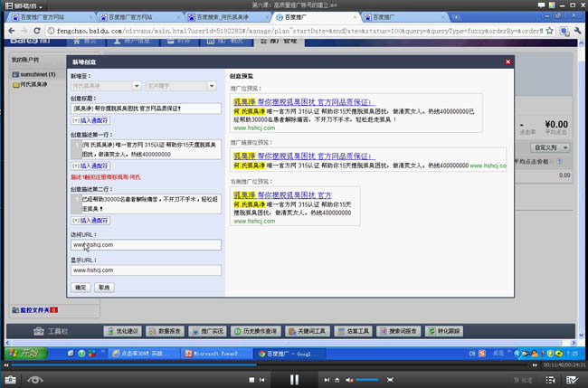Open the player playlist icon

(x=550, y=380)
